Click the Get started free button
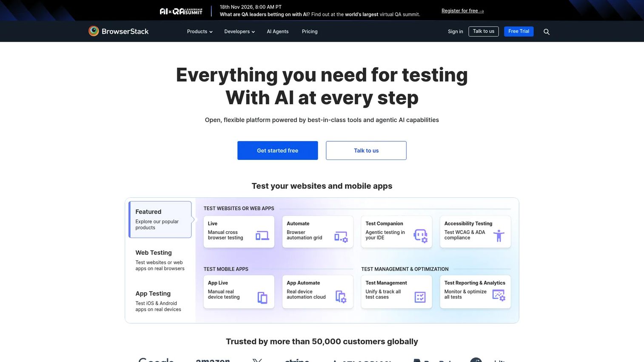Image resolution: width=644 pixels, height=362 pixels. tap(277, 151)
